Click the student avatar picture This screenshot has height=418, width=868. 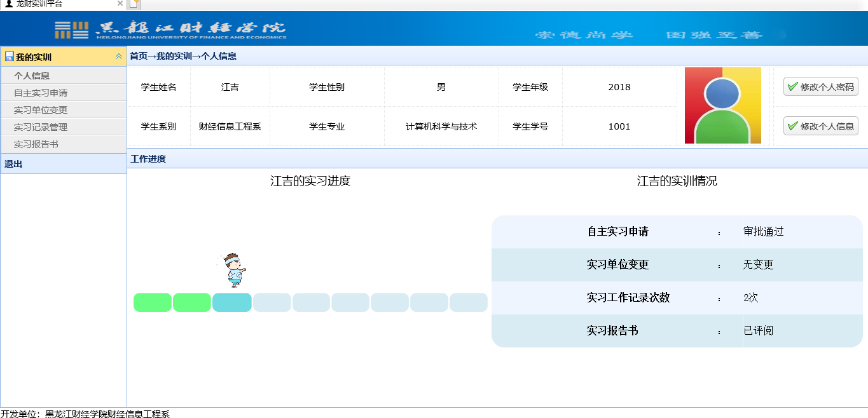click(x=722, y=105)
